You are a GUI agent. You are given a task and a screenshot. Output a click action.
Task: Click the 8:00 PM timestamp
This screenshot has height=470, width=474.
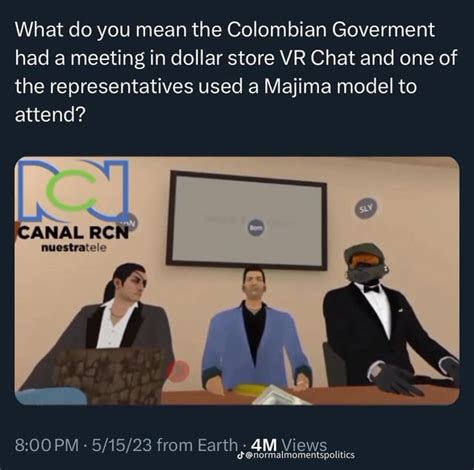pyautogui.click(x=47, y=445)
